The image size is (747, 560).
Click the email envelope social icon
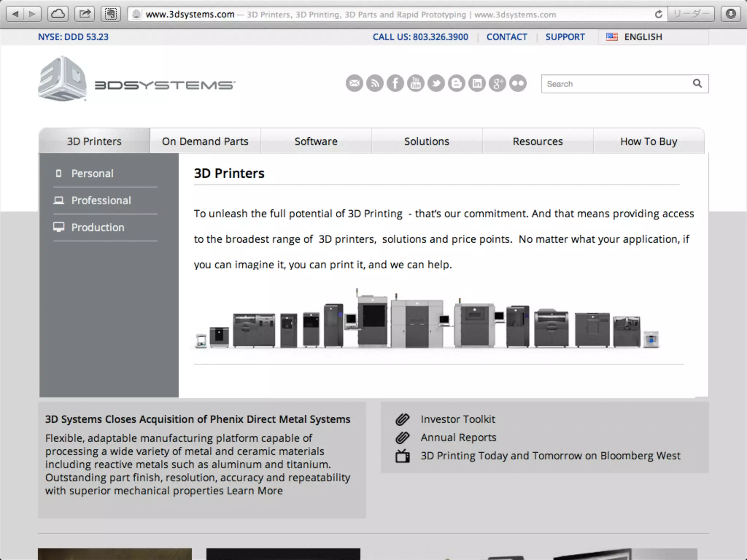point(354,83)
